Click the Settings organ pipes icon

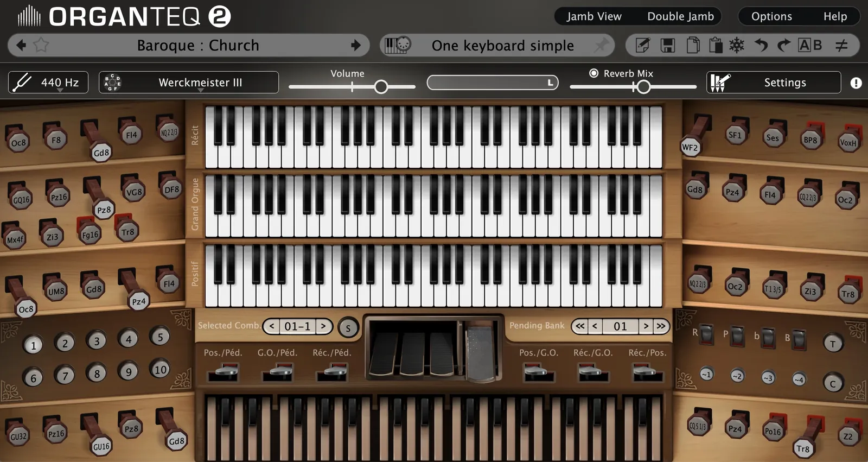pos(720,83)
